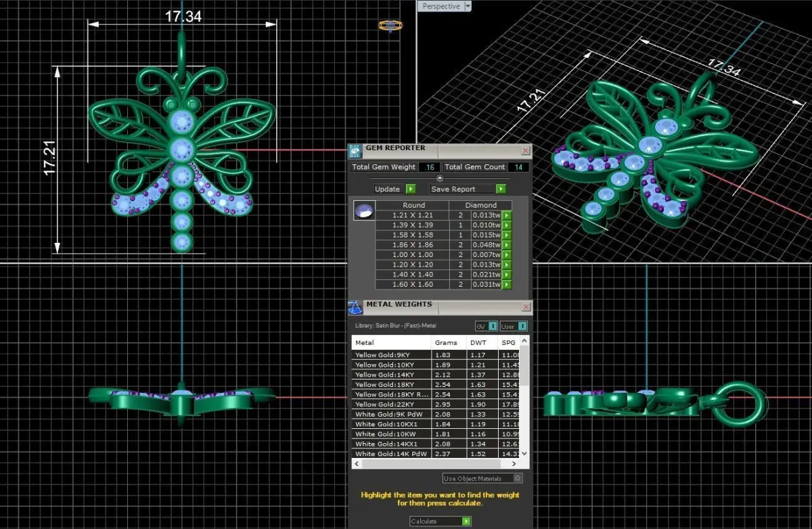
Task: Select the White Gold:10KW row
Action: (x=436, y=434)
